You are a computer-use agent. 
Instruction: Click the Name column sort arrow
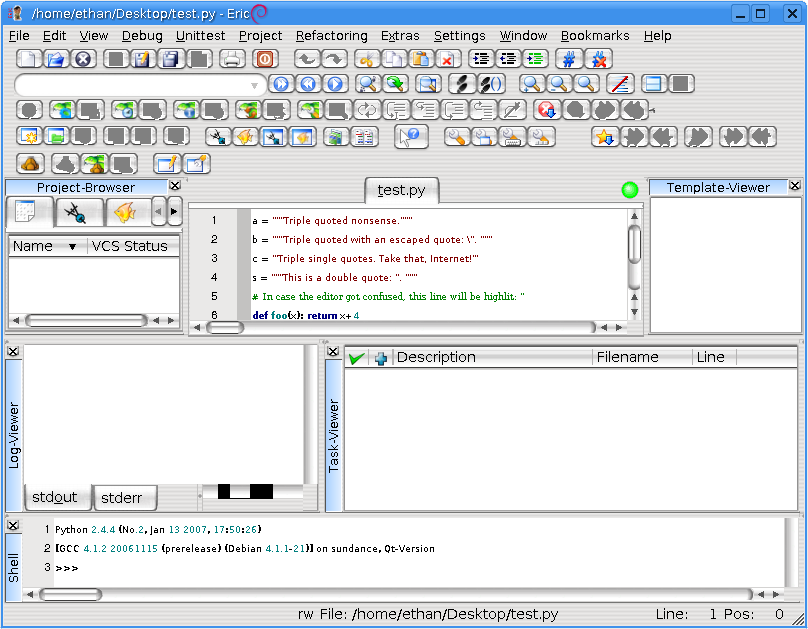73,247
